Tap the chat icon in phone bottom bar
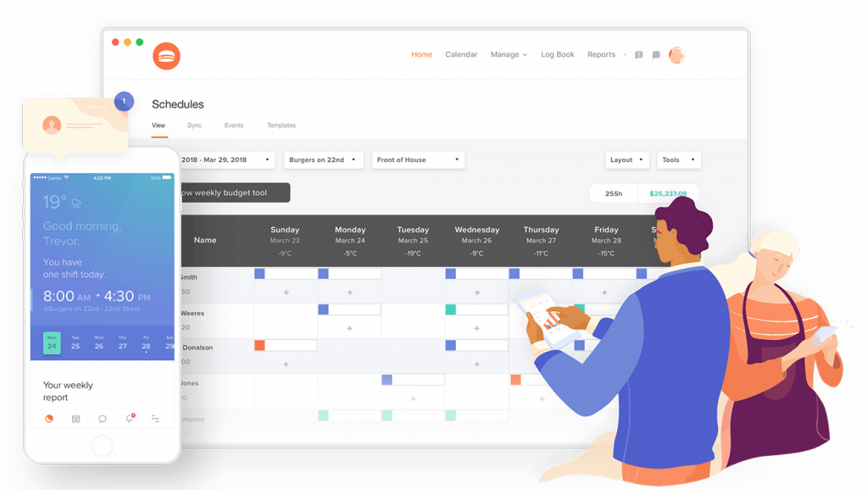 (103, 419)
